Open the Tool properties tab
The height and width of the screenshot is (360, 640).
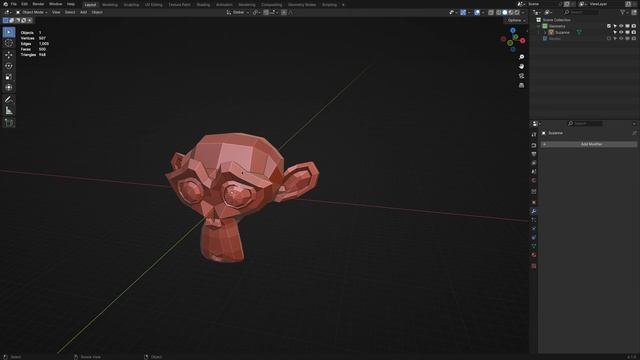(x=533, y=134)
